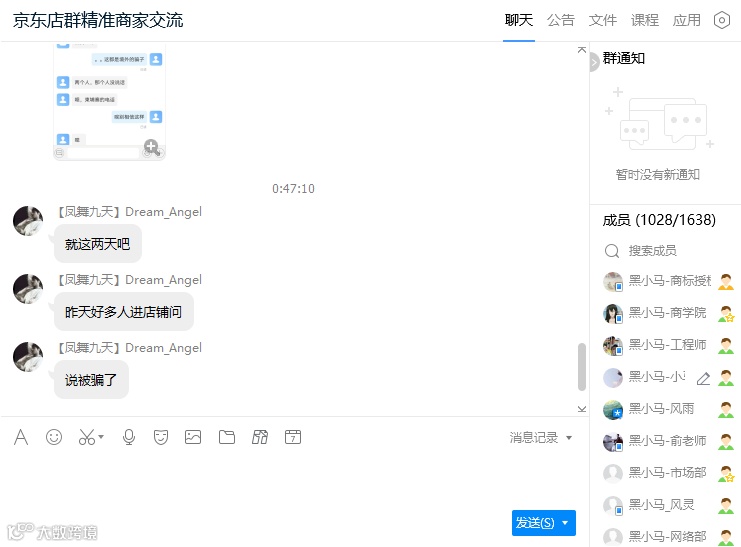741x547 pixels.
Task: Click the edit pencil beside 黑小马-小
Action: 703,378
